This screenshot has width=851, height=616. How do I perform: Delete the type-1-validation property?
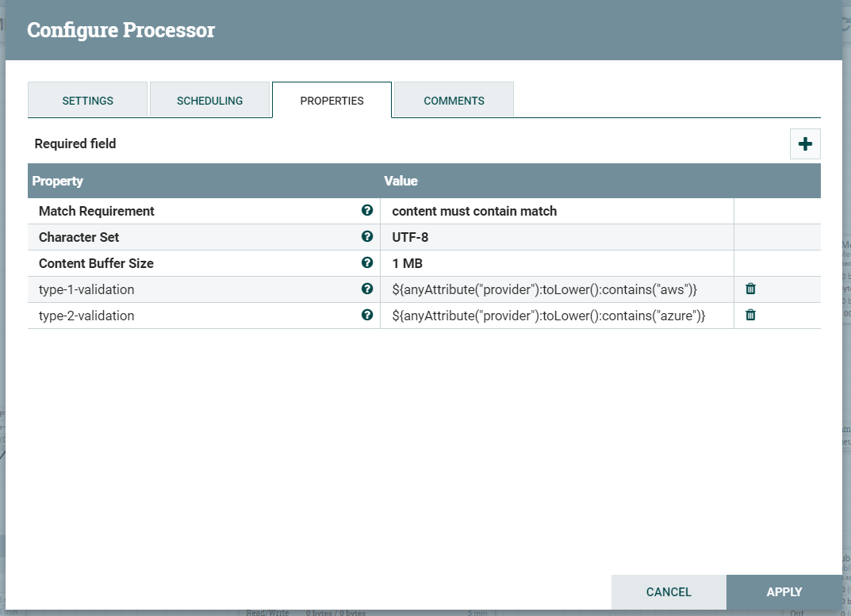pos(750,289)
